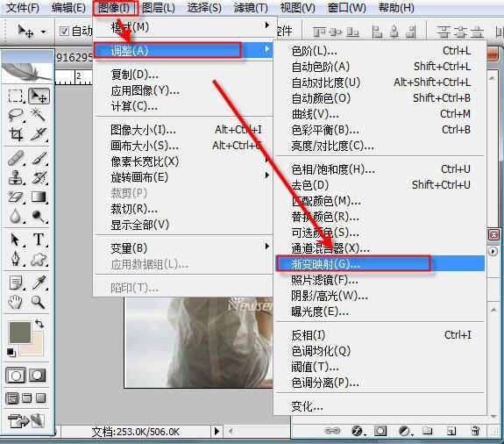Image resolution: width=504 pixels, height=444 pixels.
Task: Select the Blur tool
Action: [16, 216]
